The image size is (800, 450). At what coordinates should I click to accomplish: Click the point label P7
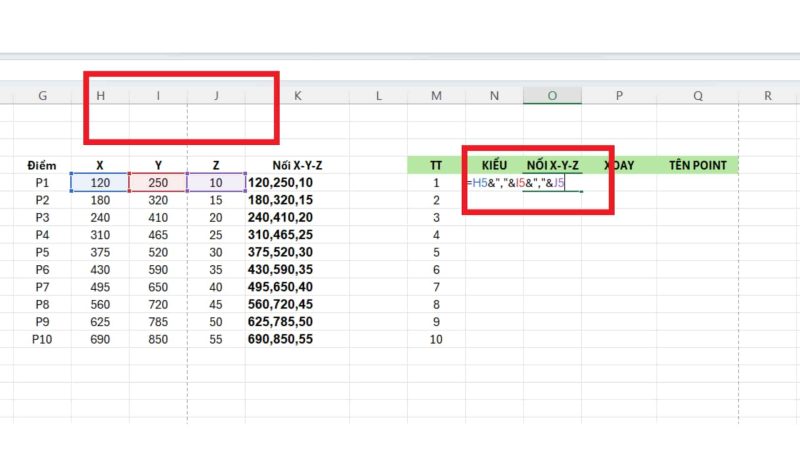coord(42,287)
